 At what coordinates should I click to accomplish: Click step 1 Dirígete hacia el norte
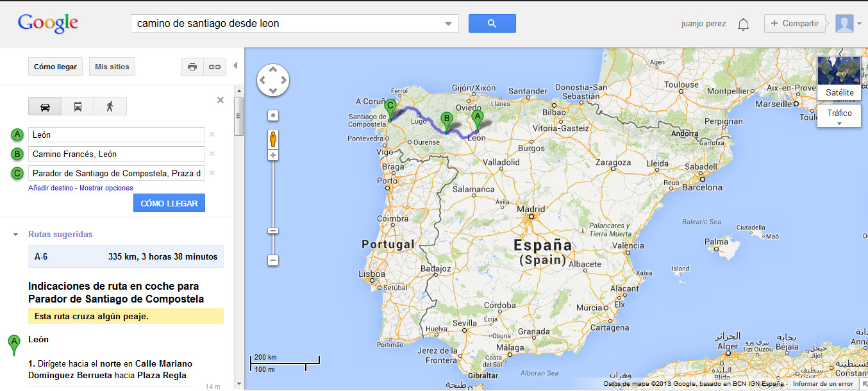[x=110, y=370]
